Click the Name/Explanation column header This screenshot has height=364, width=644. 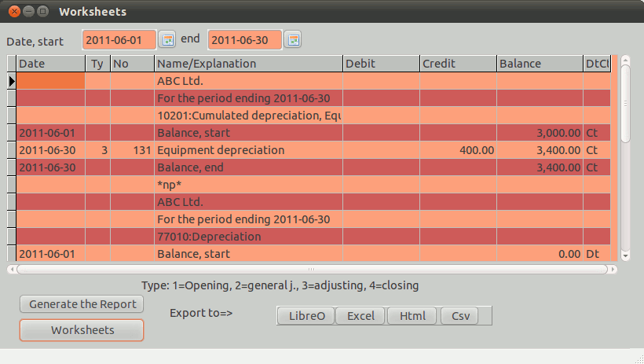[x=248, y=64]
